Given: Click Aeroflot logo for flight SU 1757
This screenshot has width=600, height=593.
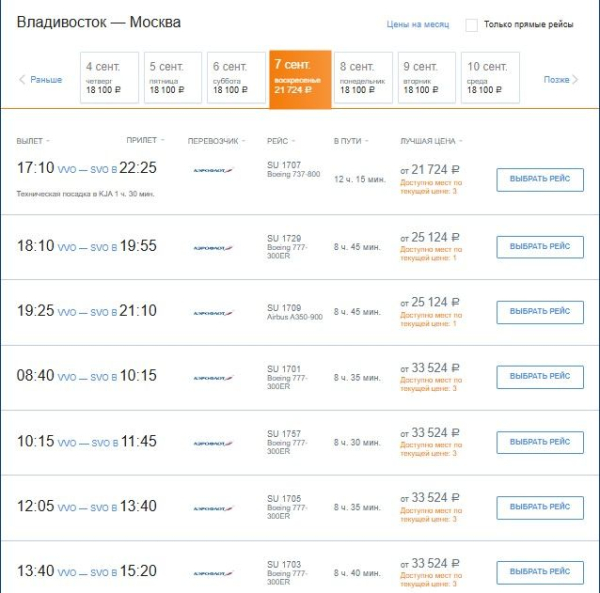Looking at the screenshot, I should click(x=213, y=443).
